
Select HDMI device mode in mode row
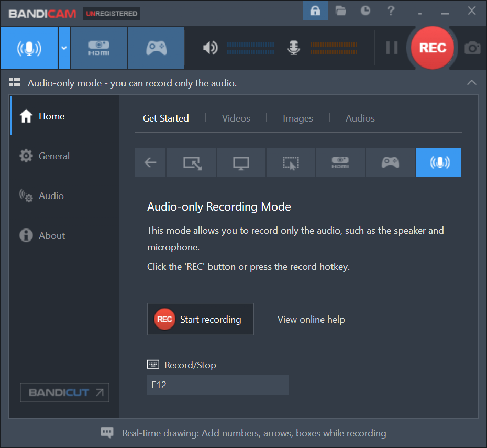click(340, 162)
